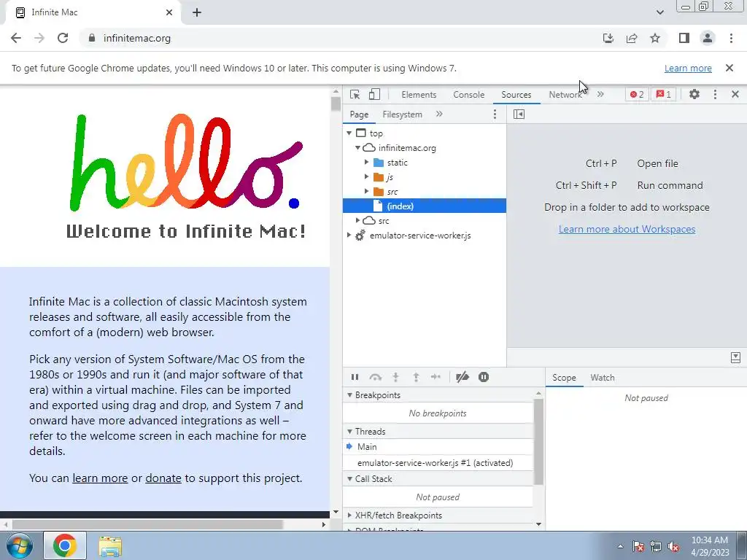Open the Chrome profile avatar
Viewport: 747px width, 560px height.
(x=708, y=38)
